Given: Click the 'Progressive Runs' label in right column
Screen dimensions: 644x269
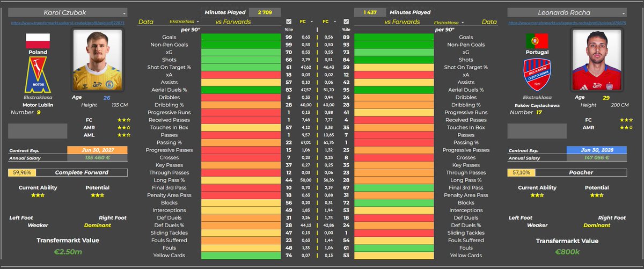Looking at the screenshot, I should click(466, 112).
